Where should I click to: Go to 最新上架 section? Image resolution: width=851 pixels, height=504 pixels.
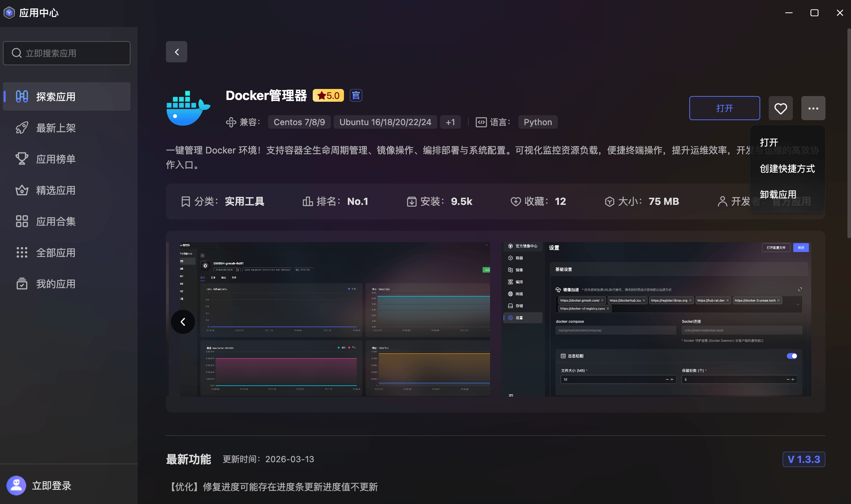click(x=67, y=128)
